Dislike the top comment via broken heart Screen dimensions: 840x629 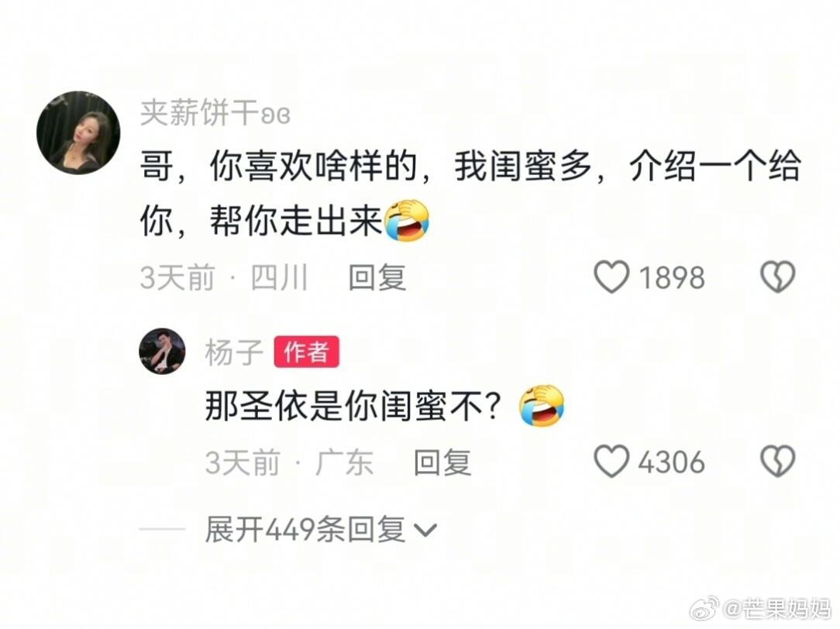tap(778, 277)
